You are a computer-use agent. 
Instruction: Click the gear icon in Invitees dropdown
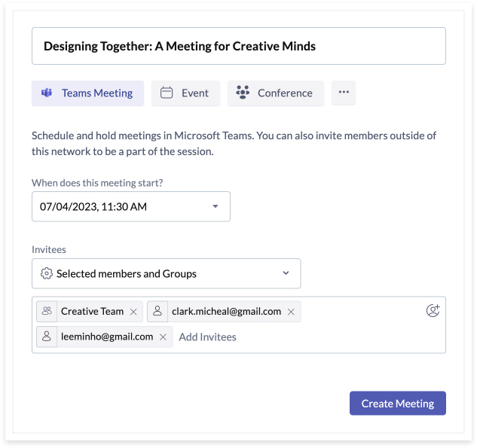click(46, 273)
